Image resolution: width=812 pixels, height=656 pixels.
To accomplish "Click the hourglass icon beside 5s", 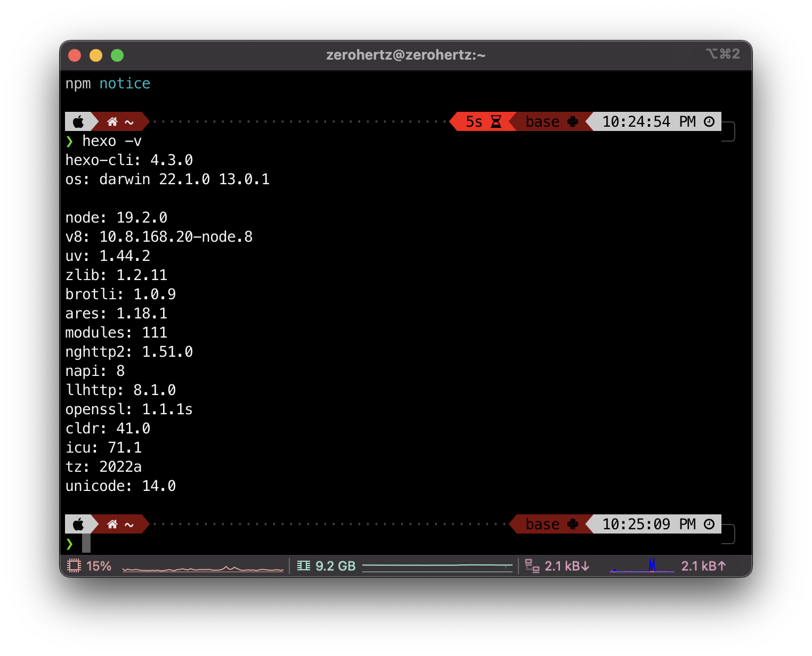I will click(496, 122).
